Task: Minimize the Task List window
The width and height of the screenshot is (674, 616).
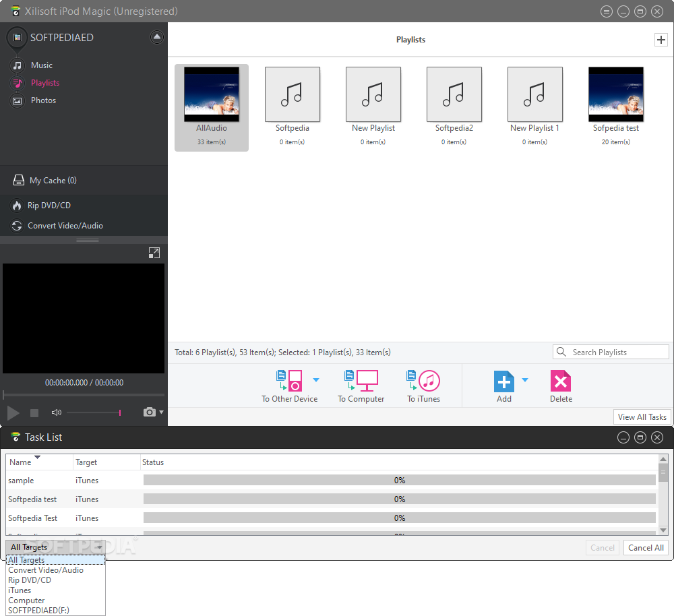Action: (x=623, y=437)
